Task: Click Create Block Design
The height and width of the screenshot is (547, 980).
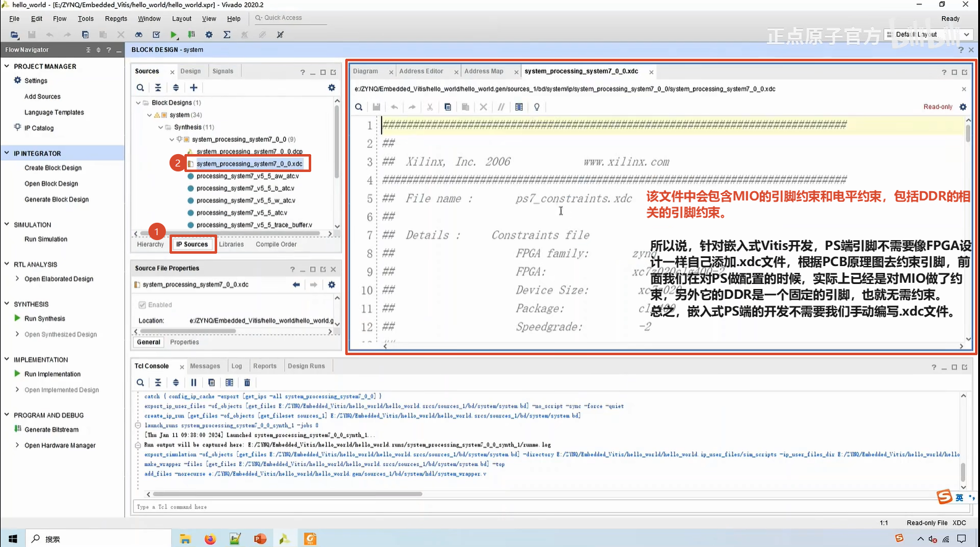Action: 53,168
